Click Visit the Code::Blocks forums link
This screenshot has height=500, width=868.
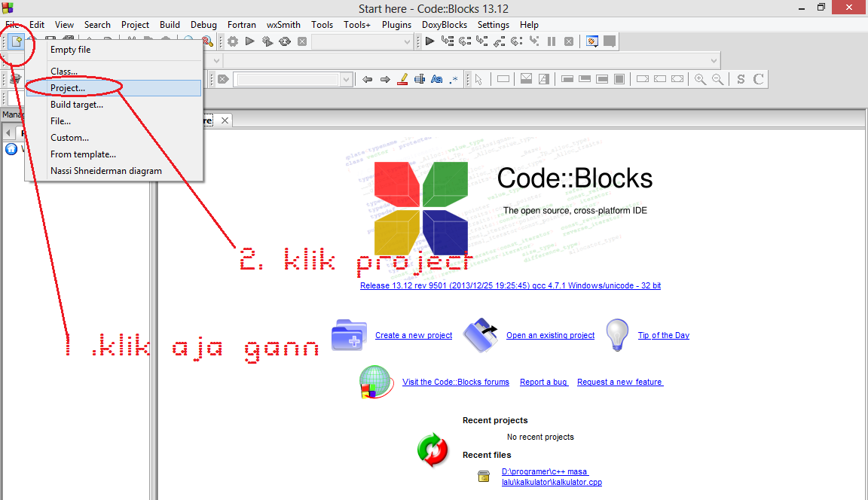(456, 383)
